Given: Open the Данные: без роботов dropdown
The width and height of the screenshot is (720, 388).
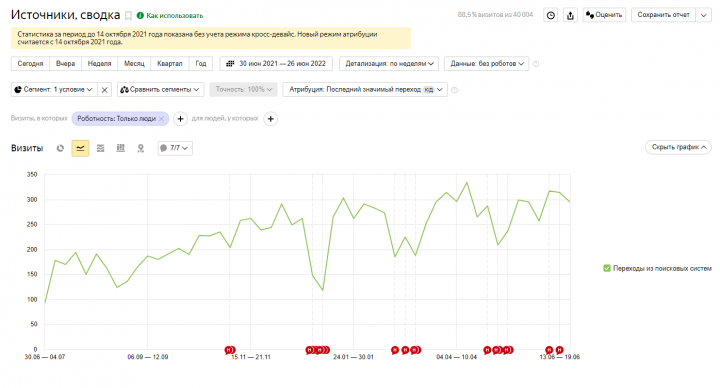Looking at the screenshot, I should pyautogui.click(x=487, y=63).
